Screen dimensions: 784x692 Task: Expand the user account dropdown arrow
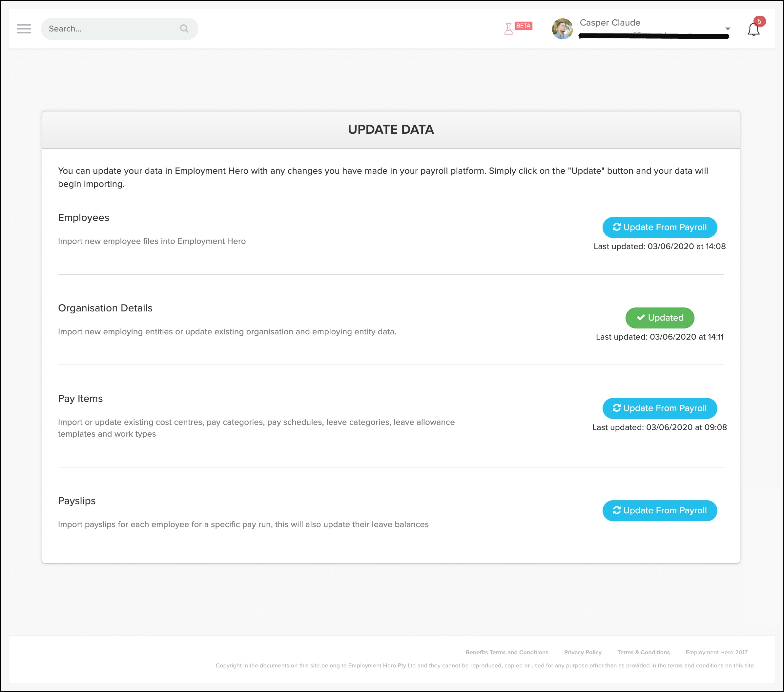pyautogui.click(x=728, y=29)
